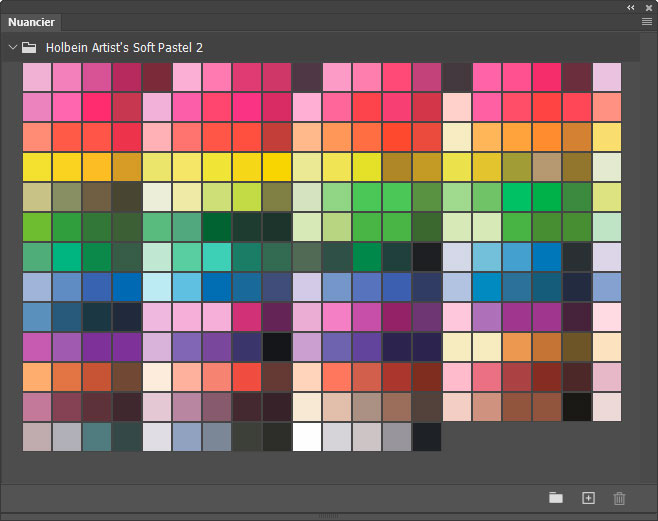
Task: Select the light cyan swatch in the eighth row
Action: [x=157, y=287]
